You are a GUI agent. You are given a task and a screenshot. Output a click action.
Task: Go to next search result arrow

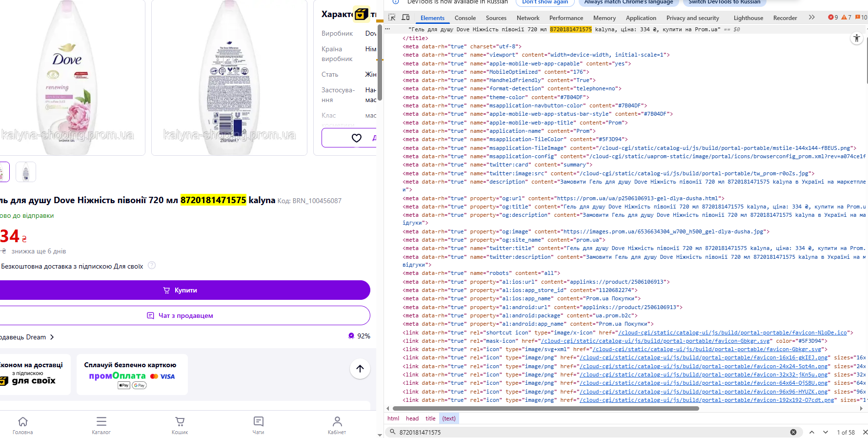click(826, 432)
